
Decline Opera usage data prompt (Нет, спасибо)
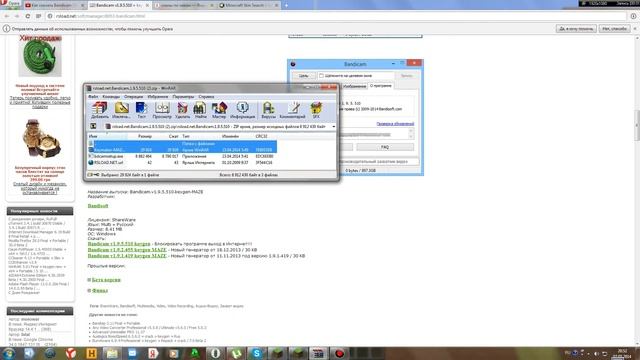(x=614, y=29)
